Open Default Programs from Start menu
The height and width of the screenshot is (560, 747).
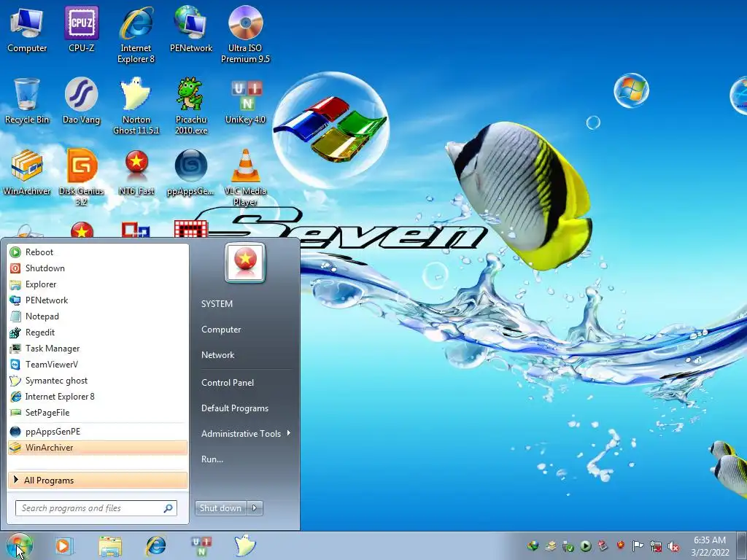pyautogui.click(x=234, y=408)
